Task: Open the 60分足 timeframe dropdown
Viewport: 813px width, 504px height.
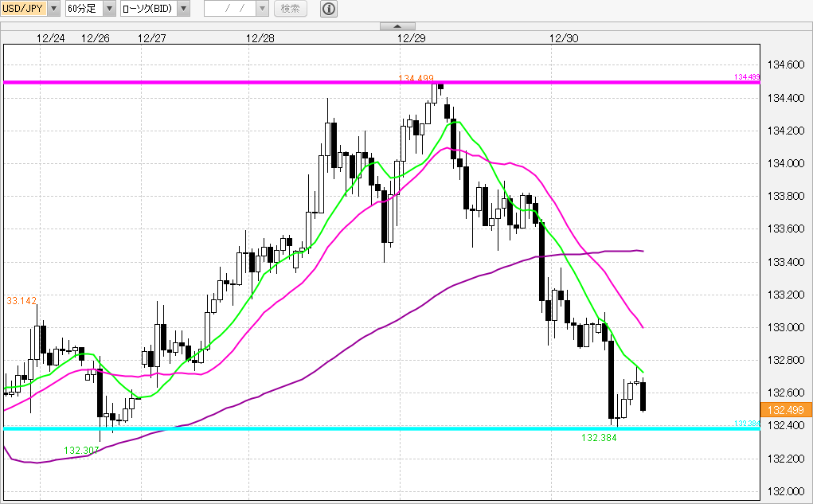Action: point(109,9)
